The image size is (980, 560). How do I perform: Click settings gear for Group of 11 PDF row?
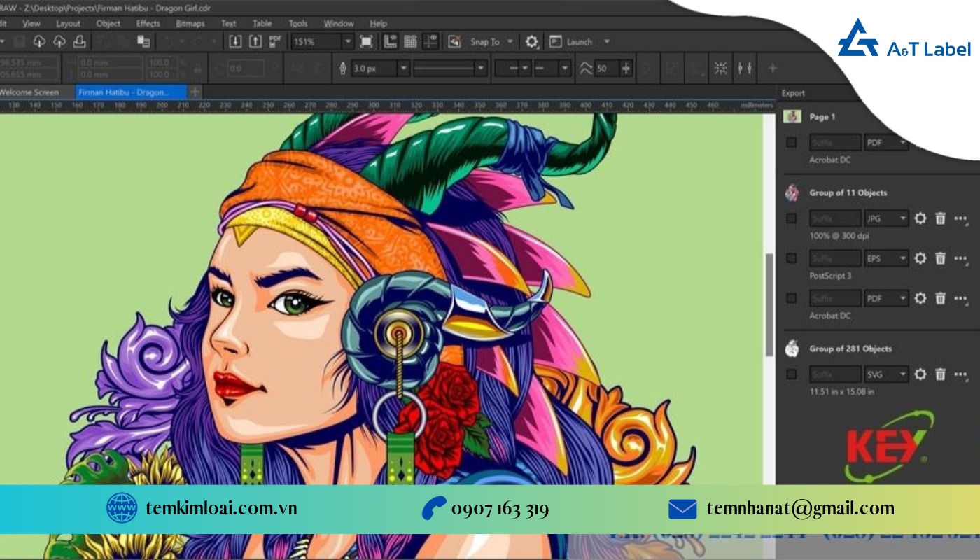click(x=920, y=298)
